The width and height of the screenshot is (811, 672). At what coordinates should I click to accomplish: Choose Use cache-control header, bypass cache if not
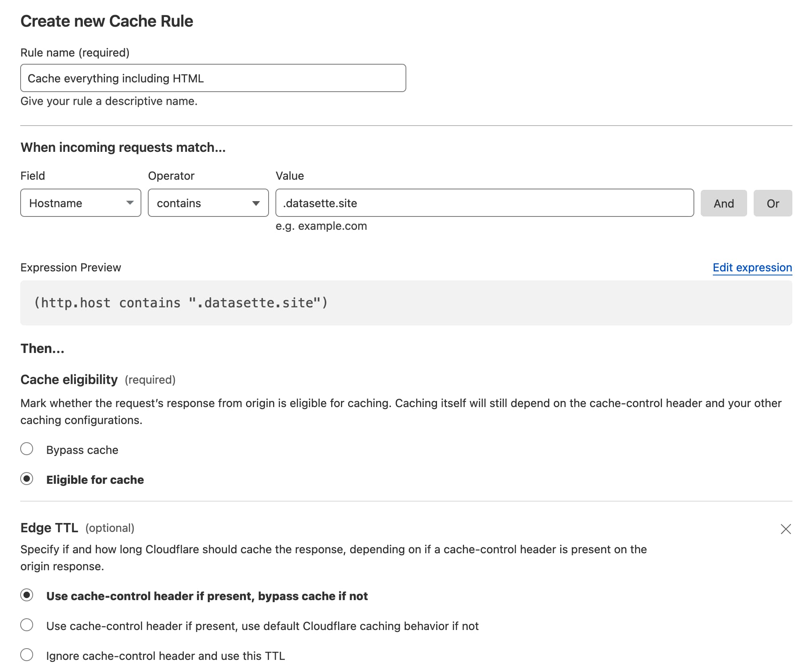coord(27,595)
